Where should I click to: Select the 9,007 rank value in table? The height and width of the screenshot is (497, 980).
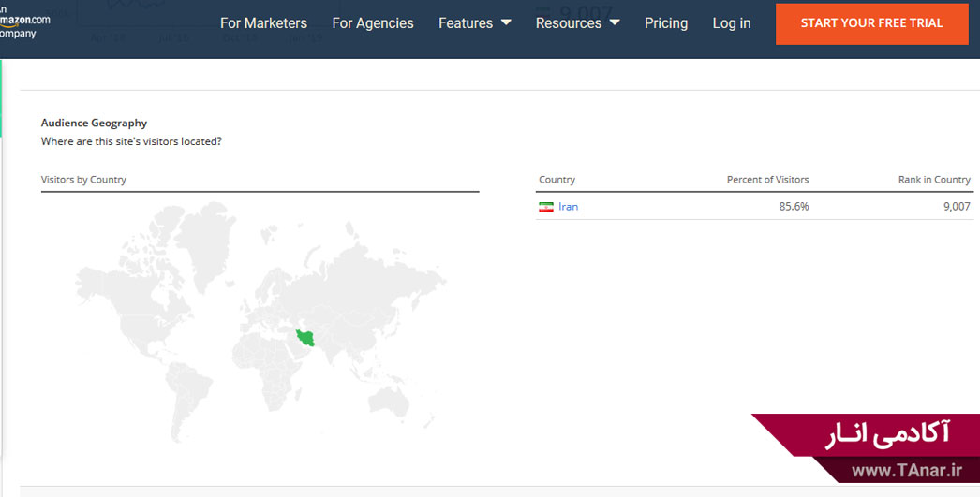pos(957,207)
